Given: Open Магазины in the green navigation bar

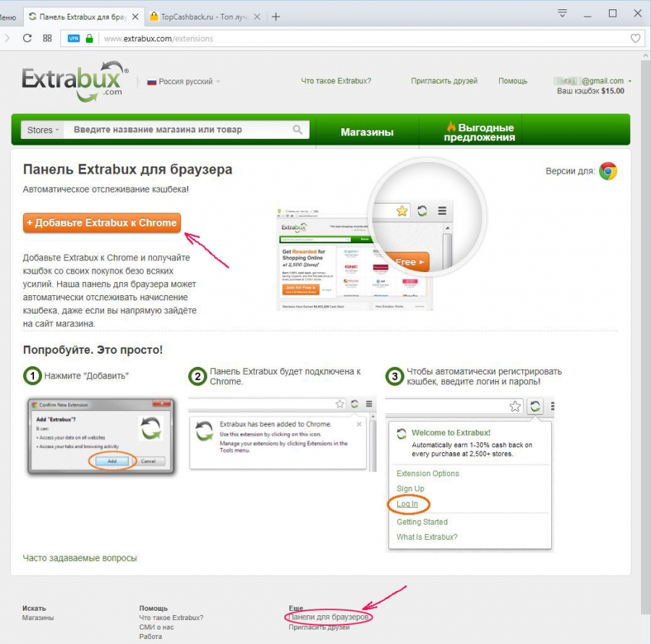Looking at the screenshot, I should pos(367,132).
